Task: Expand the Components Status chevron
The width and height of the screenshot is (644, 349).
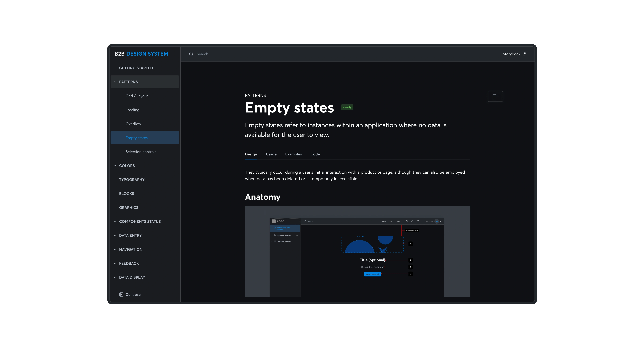Action: coord(115,221)
